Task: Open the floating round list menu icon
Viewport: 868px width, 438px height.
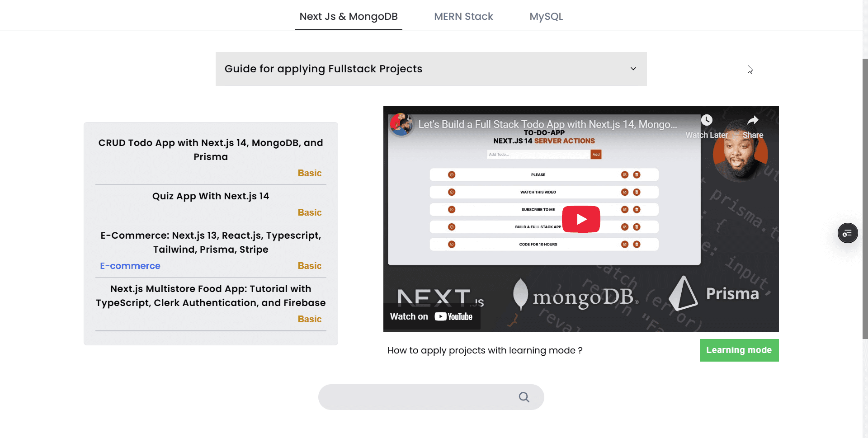Action: [847, 233]
